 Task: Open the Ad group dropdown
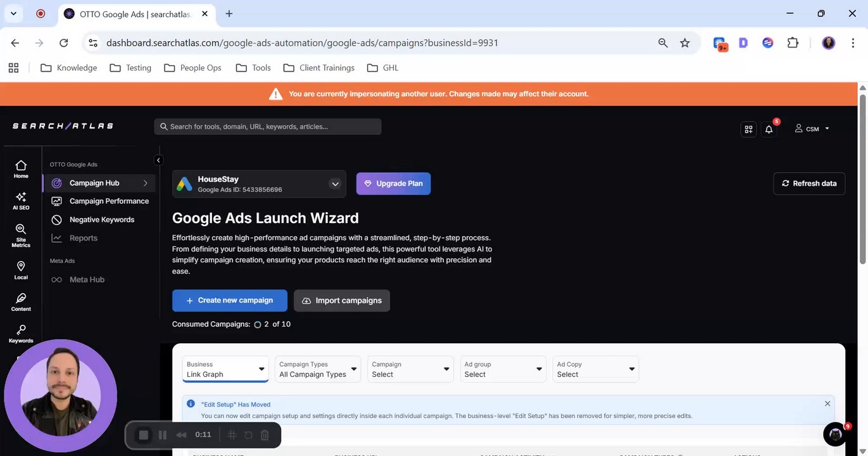pos(503,369)
